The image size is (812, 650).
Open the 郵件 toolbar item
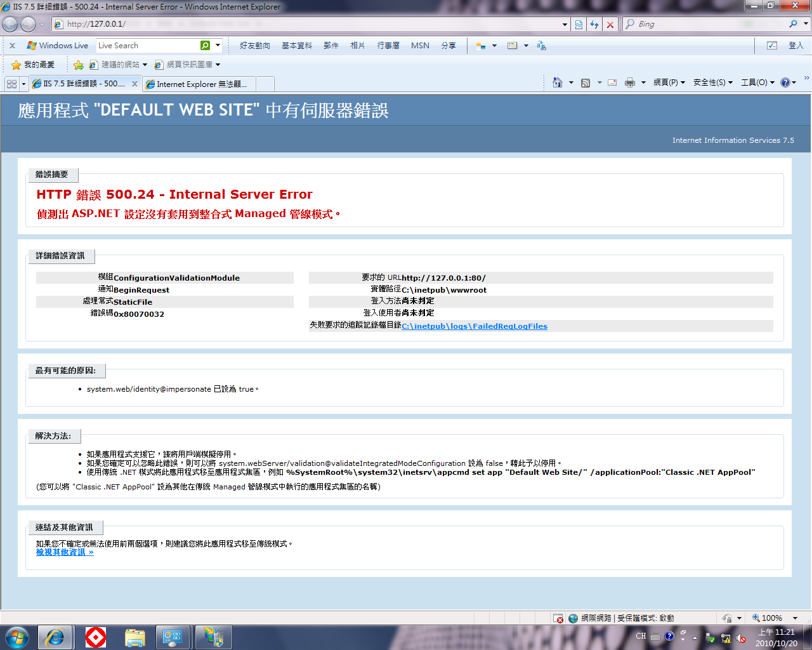coord(331,46)
